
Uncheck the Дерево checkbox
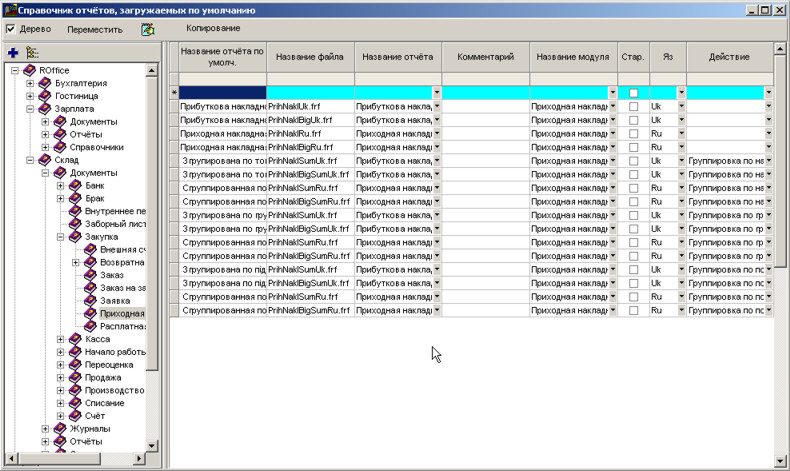(x=11, y=29)
